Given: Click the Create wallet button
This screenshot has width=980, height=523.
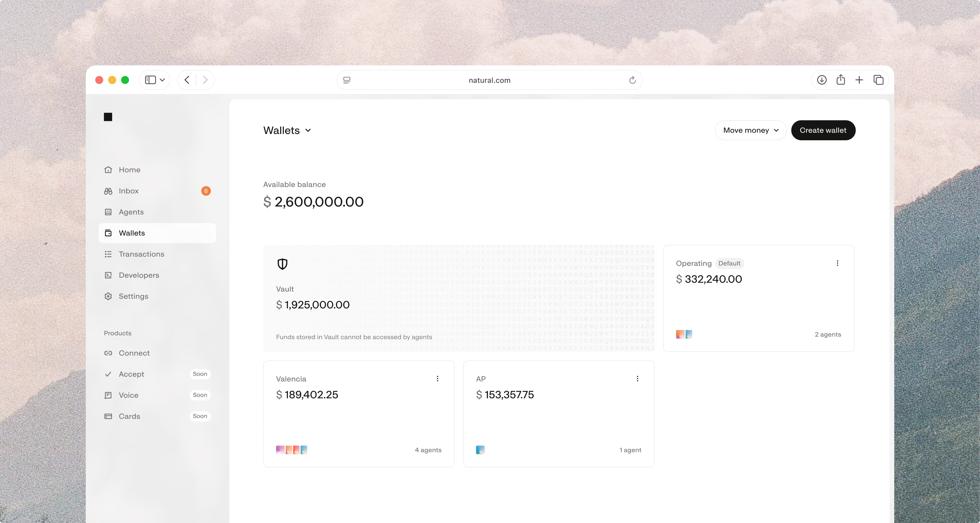Looking at the screenshot, I should [823, 130].
